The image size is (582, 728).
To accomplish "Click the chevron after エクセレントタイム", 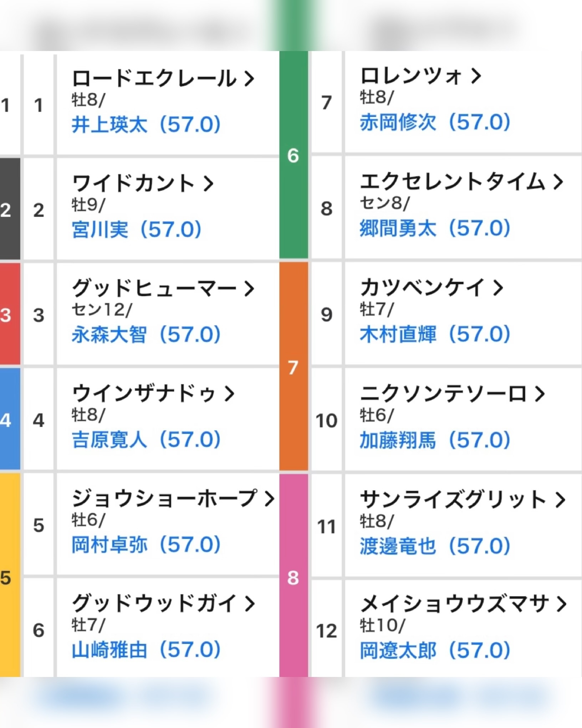I will 558,182.
